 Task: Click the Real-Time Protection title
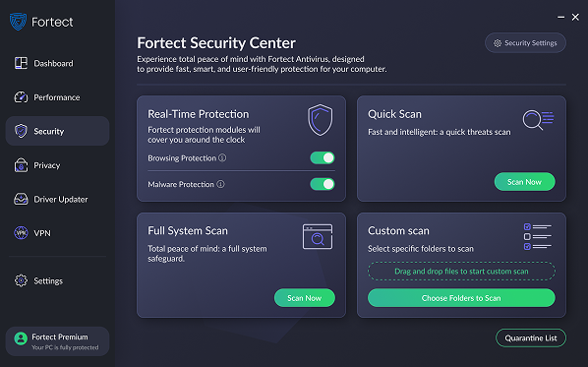point(199,114)
